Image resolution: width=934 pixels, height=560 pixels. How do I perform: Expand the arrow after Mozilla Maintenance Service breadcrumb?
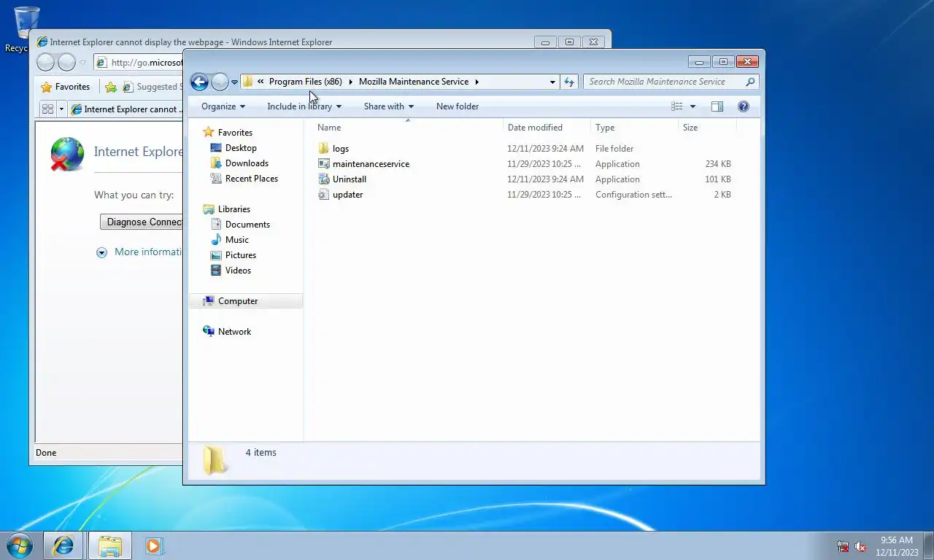coord(476,82)
